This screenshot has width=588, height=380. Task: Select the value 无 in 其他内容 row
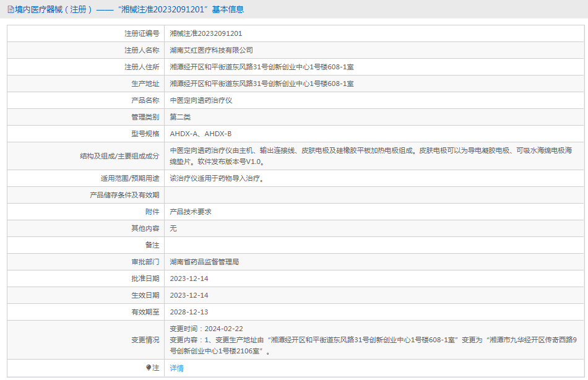point(173,228)
